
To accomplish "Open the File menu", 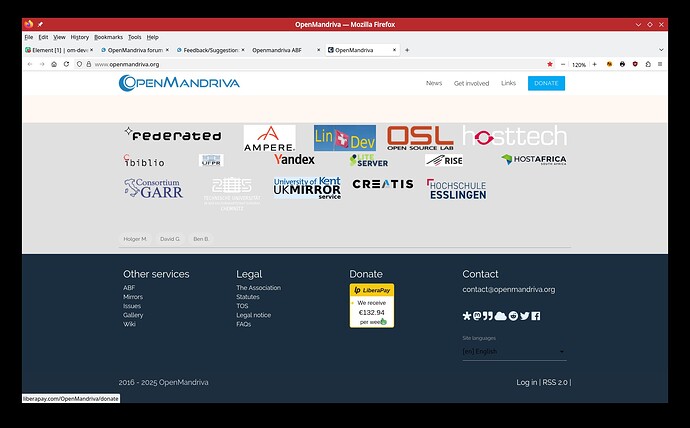I will click(29, 37).
